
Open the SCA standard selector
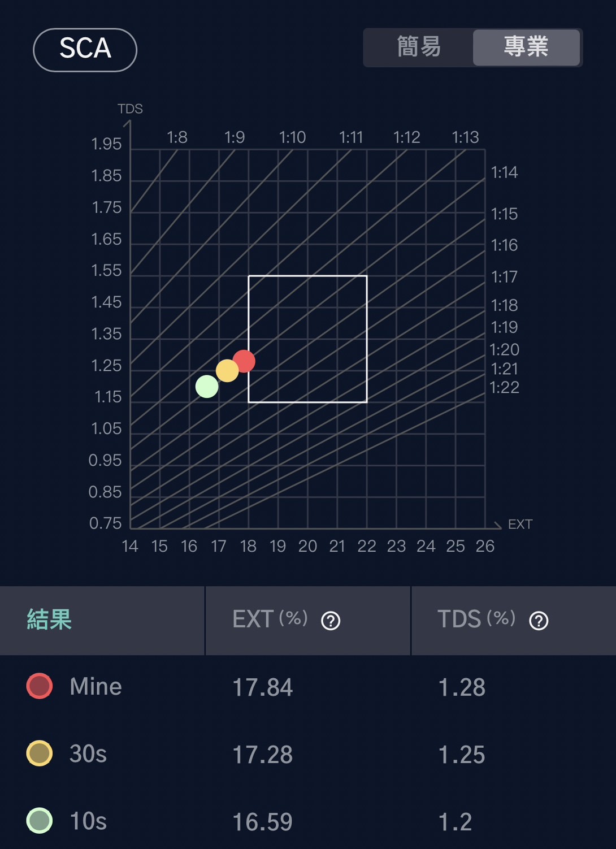(85, 49)
